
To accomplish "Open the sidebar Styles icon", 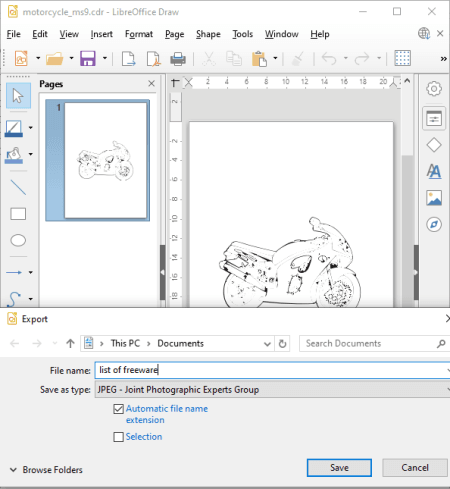I will coord(434,171).
